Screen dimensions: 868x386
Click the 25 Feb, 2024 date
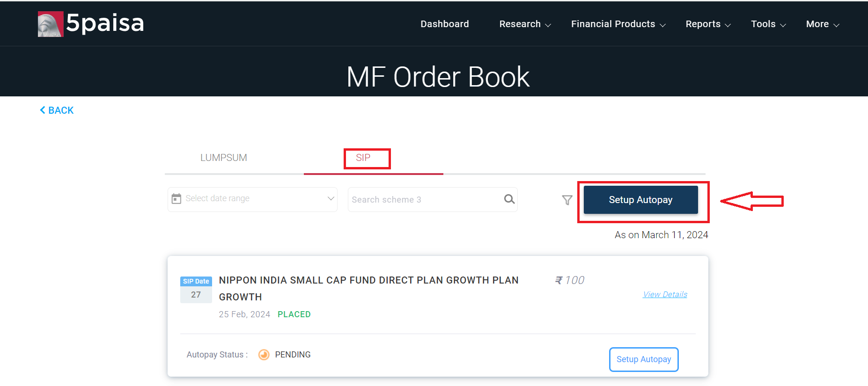[x=244, y=314]
